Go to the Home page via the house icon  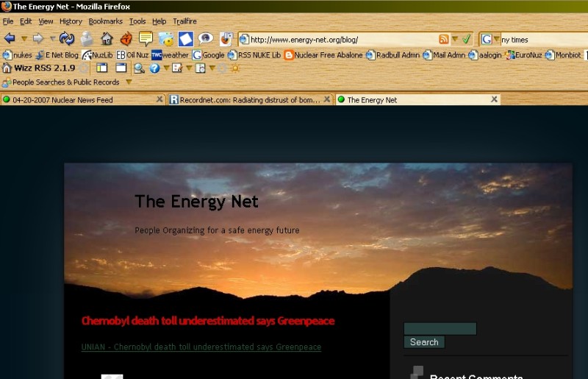pyautogui.click(x=107, y=38)
